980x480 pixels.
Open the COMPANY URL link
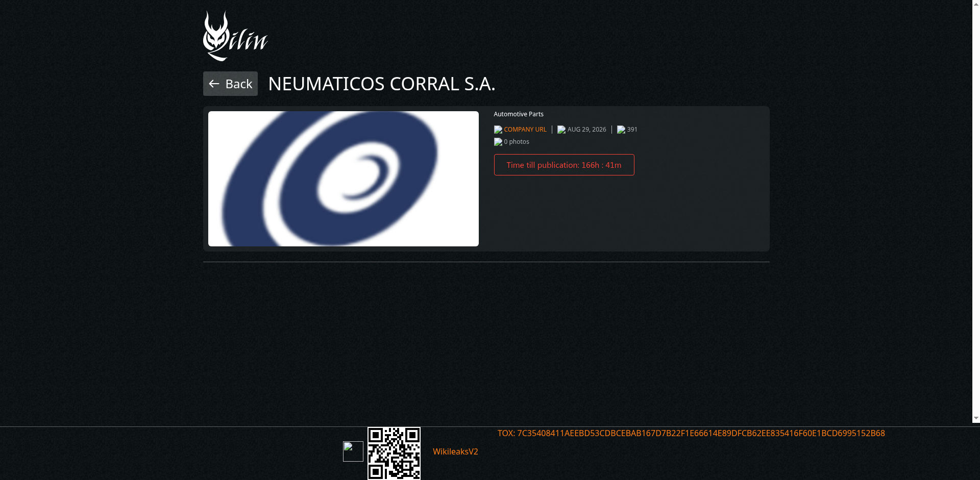tap(525, 130)
